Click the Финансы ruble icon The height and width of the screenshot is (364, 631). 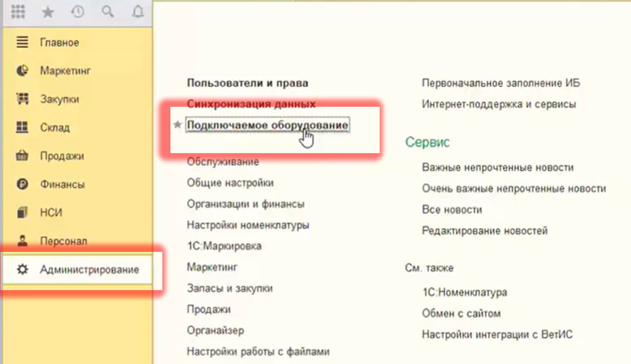point(22,184)
